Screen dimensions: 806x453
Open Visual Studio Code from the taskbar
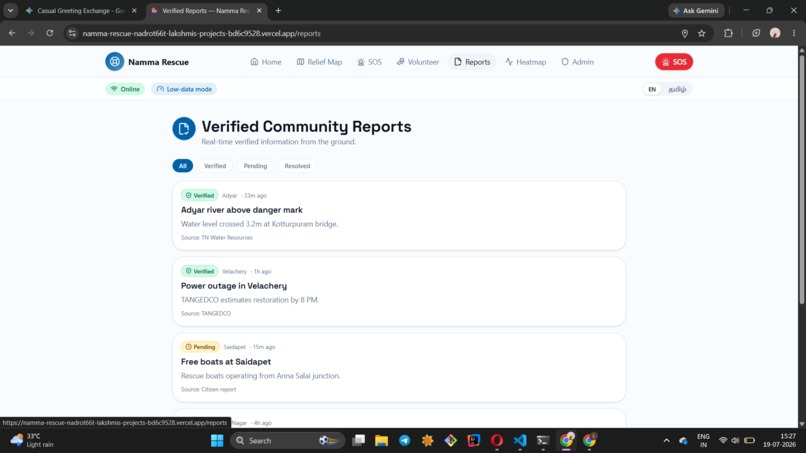point(520,441)
